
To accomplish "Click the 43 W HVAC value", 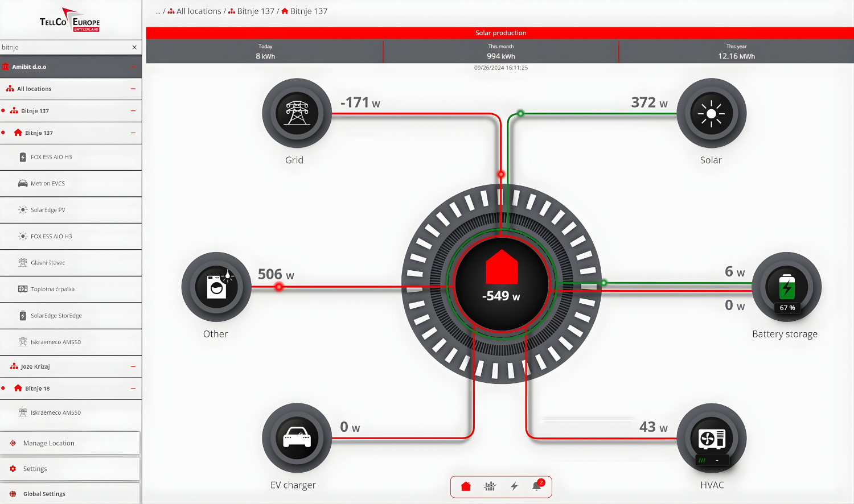I will [x=653, y=427].
